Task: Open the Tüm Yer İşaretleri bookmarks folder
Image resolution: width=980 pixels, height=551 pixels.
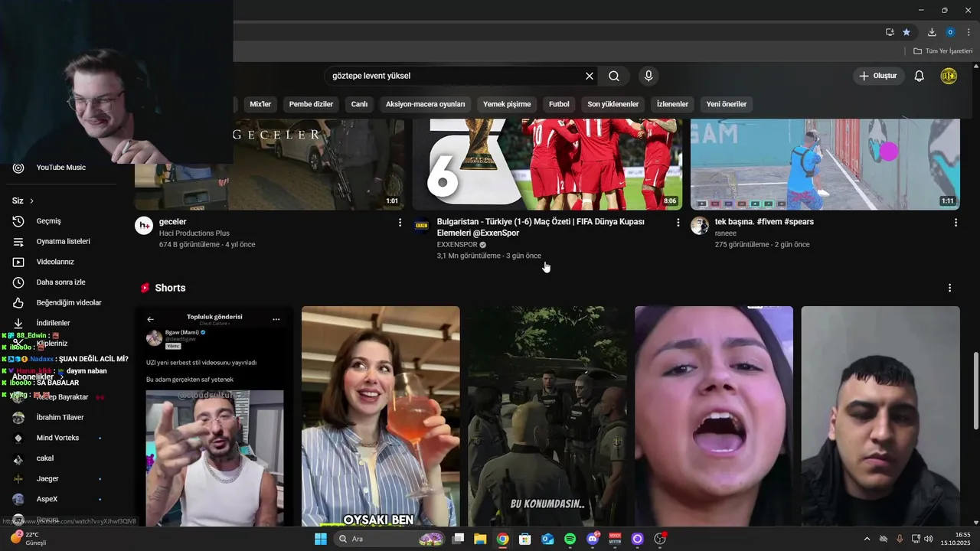Action: [x=942, y=51]
